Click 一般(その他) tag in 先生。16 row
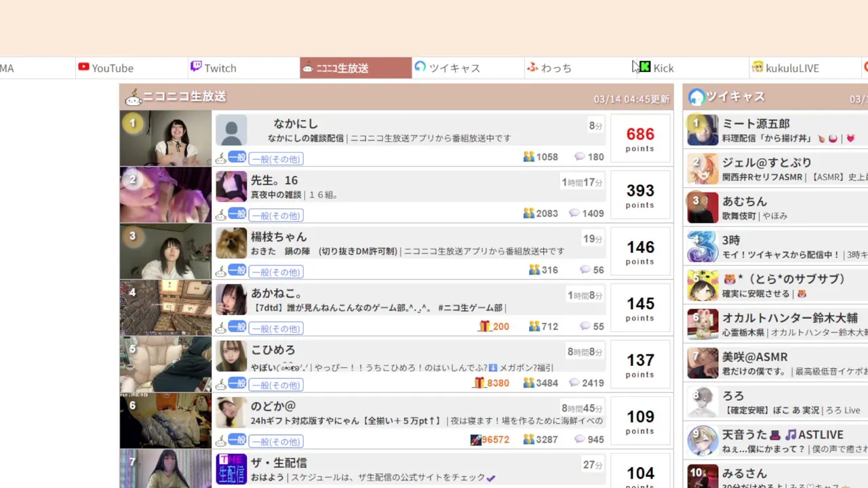The image size is (868, 488). pyautogui.click(x=275, y=215)
